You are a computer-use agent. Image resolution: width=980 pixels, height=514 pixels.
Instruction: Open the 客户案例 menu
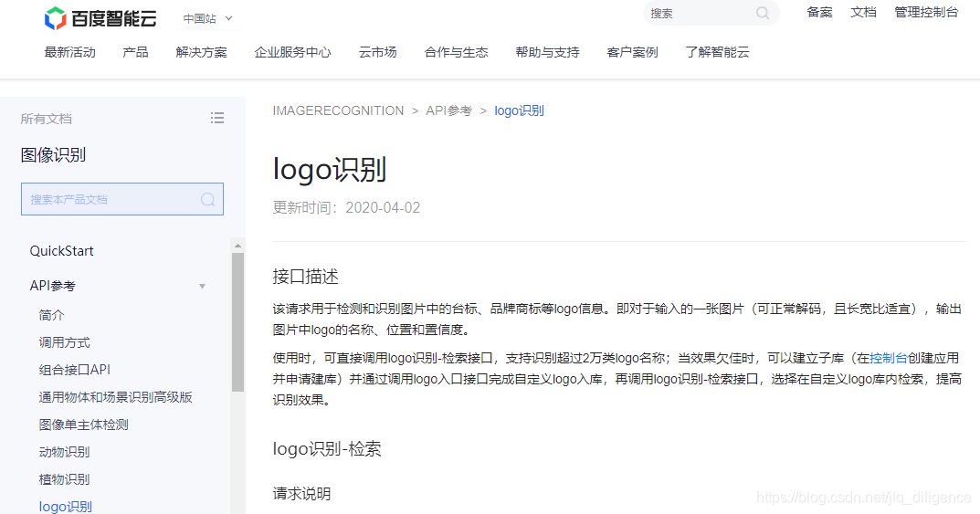point(633,52)
